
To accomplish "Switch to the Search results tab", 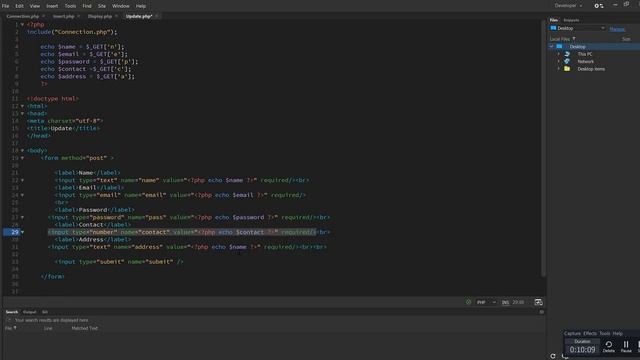I will click(x=12, y=312).
